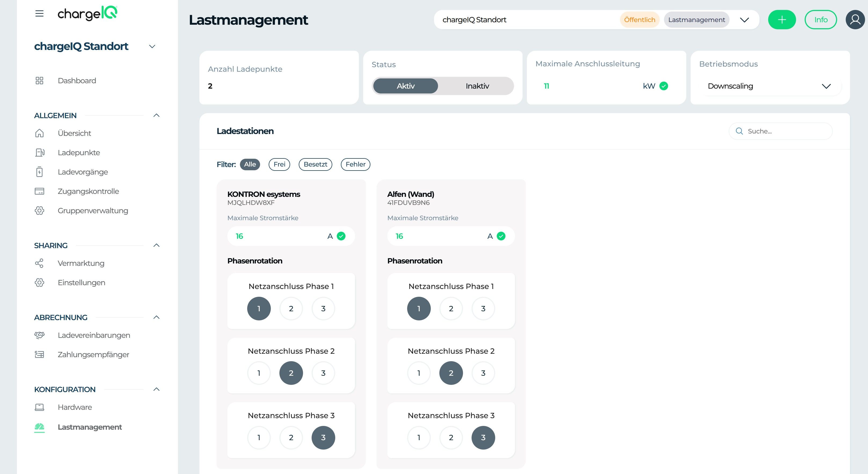Image resolution: width=868 pixels, height=474 pixels.
Task: Open Vermarktung in the sidebar
Action: (81, 263)
